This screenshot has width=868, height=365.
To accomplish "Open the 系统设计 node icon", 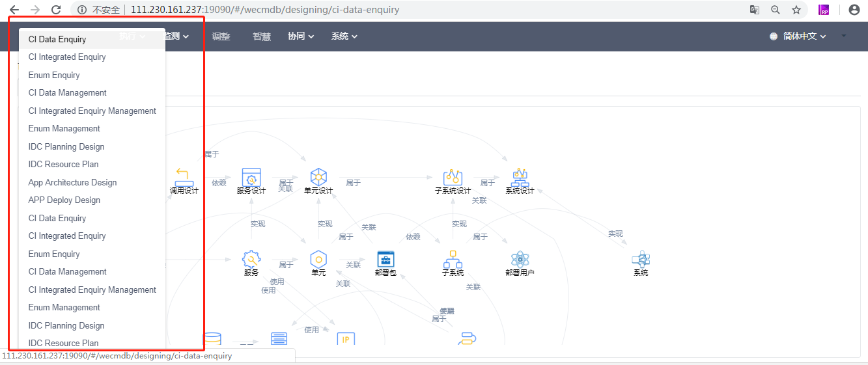I will coord(520,176).
